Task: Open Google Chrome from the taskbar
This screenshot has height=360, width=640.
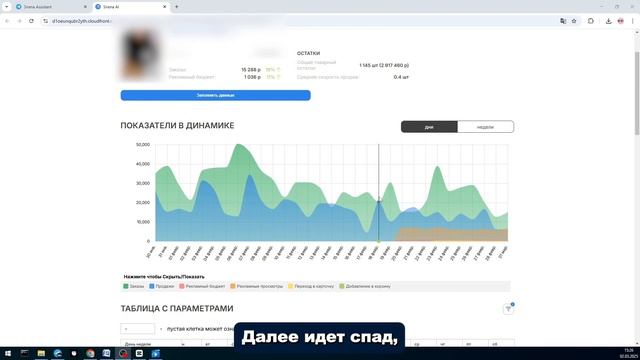Action: coord(90,353)
